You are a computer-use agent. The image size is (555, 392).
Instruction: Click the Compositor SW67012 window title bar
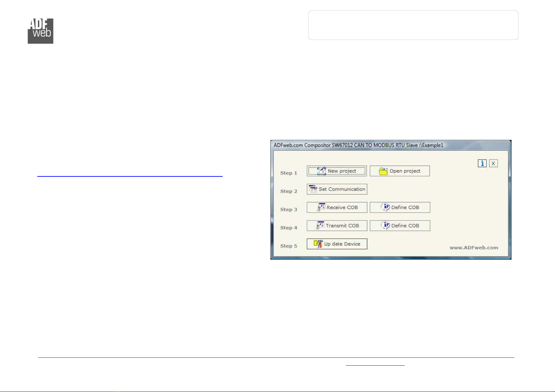pos(391,145)
